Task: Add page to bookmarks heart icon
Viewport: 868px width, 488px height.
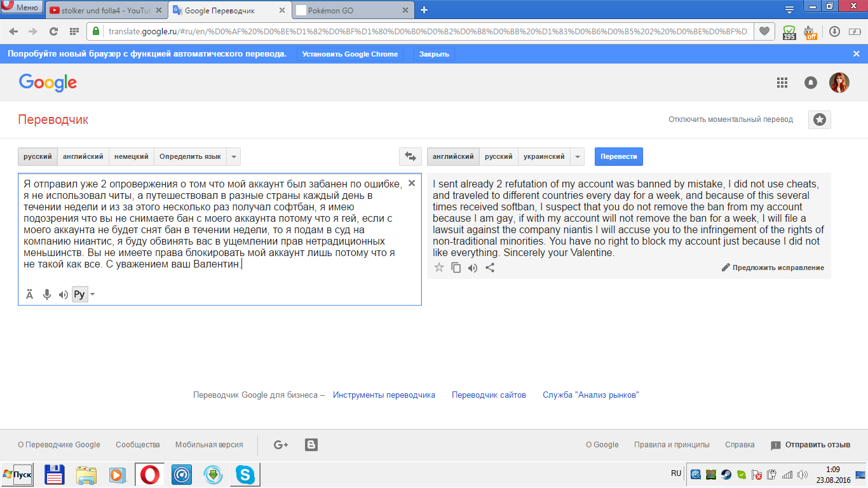Action: click(764, 31)
